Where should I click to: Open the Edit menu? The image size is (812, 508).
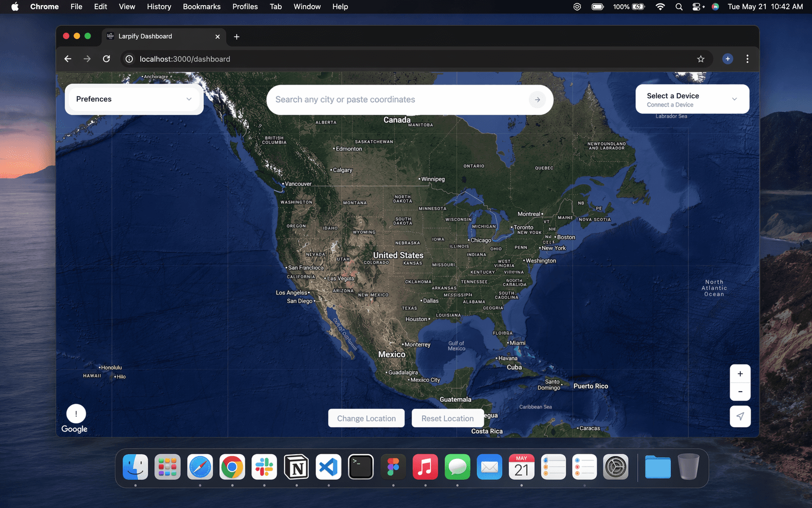pos(100,7)
